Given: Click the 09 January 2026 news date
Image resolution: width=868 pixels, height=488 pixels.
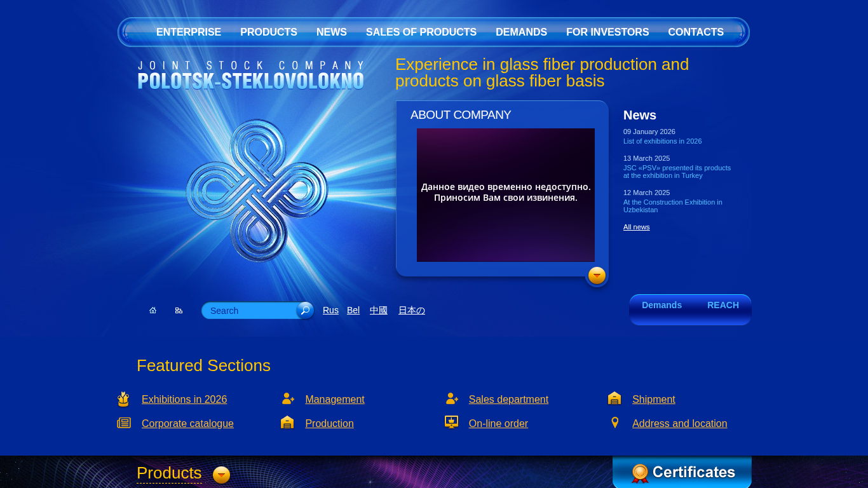Looking at the screenshot, I should click(x=649, y=132).
